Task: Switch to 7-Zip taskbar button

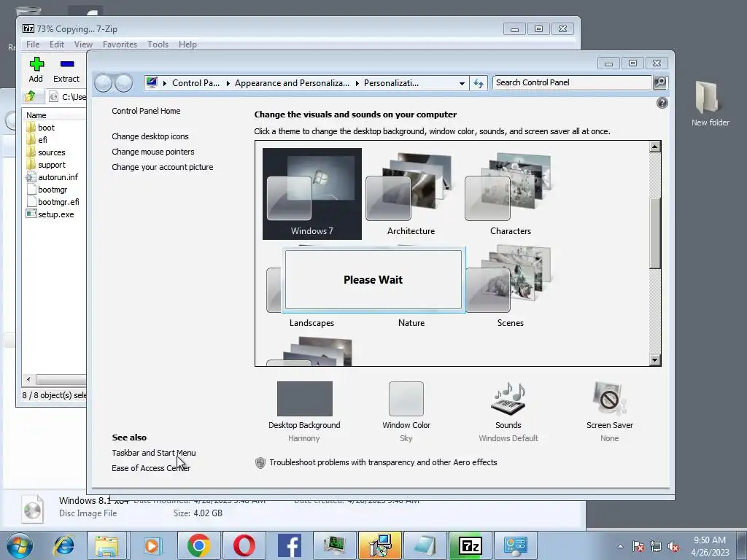Action: tap(471, 545)
